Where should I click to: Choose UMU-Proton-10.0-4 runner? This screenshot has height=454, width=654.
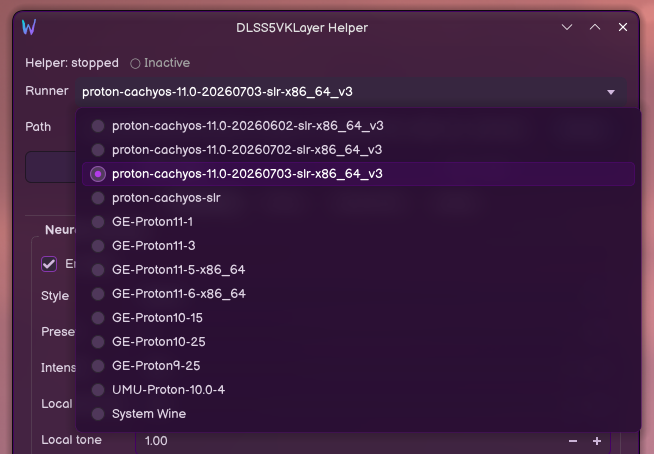[358, 390]
